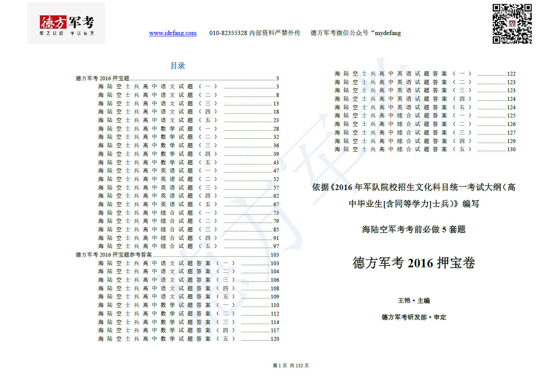Open TOC entry 高中数学试题（二）page 32
Screen dimensions: 559x392
[x=188, y=137]
